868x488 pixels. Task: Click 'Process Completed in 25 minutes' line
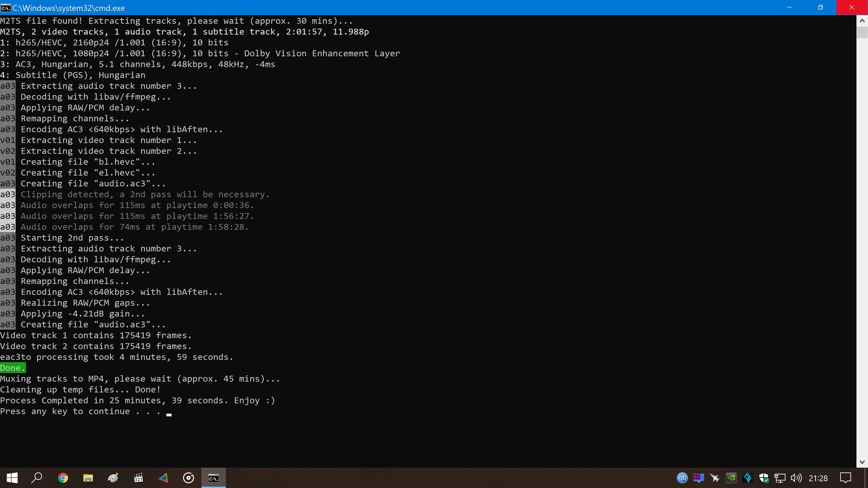pyautogui.click(x=137, y=400)
